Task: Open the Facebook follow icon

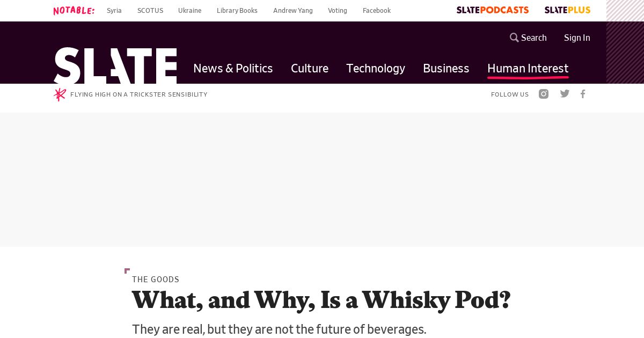Action: pyautogui.click(x=583, y=94)
